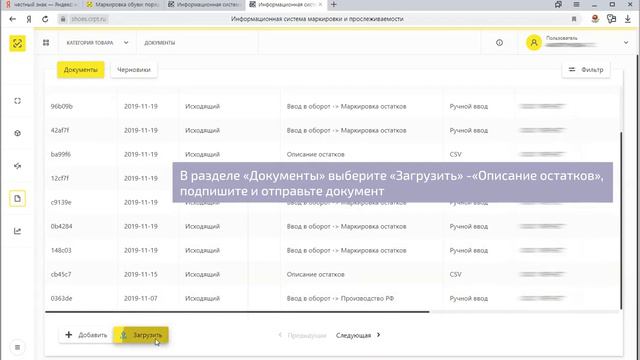Bookmark the page using bookmark icon

[x=574, y=19]
